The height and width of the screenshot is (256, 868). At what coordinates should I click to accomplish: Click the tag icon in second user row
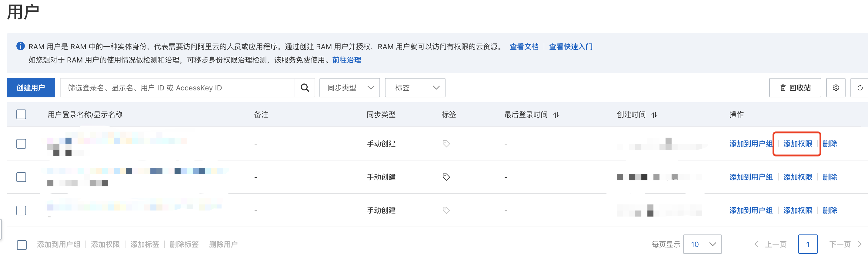446,177
